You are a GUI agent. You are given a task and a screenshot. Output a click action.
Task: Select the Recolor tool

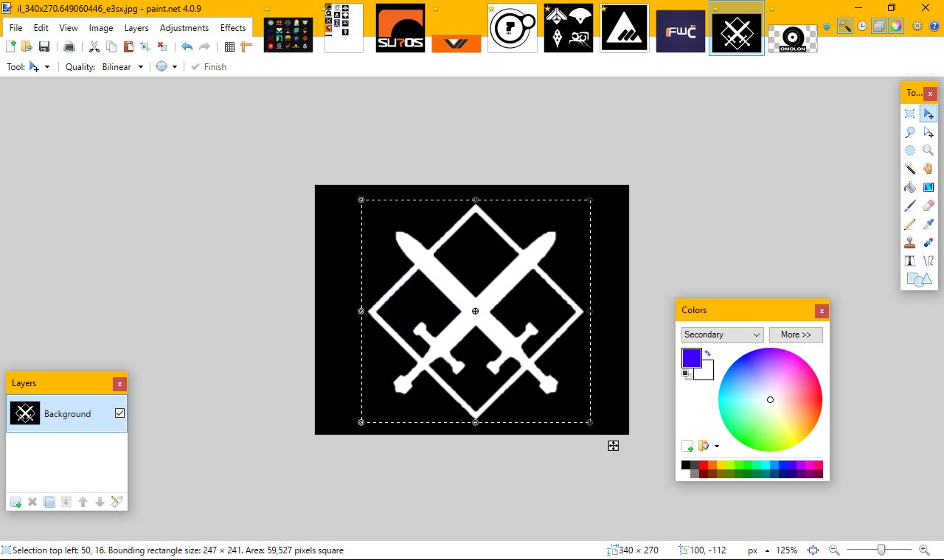[929, 242]
